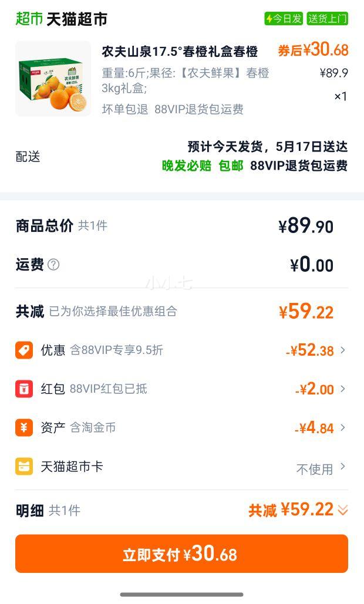Image resolution: width=364 pixels, height=604 pixels.
Task: Tap the green 超市 logo
Action: (29, 19)
